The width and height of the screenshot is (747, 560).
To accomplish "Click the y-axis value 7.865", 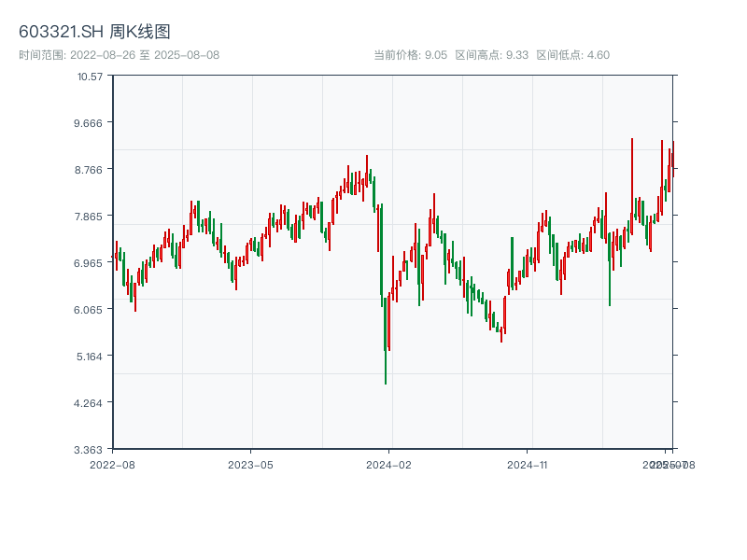I will [x=88, y=217].
